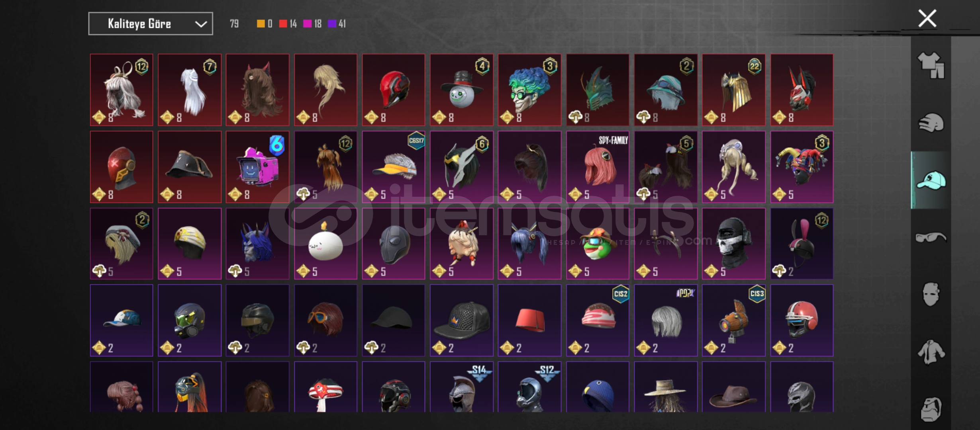Filter by the purple quality swatch
Screen dimensions: 980x430
pos(332,24)
